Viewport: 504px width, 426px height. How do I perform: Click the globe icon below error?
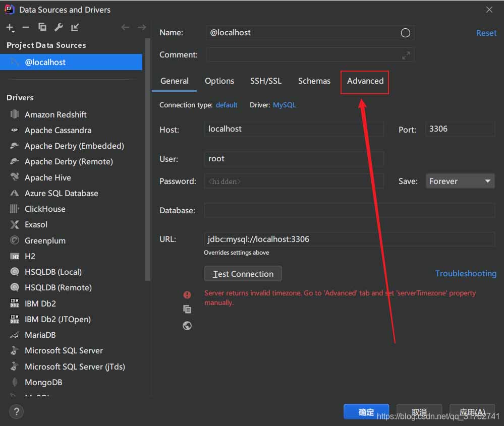[x=187, y=326]
